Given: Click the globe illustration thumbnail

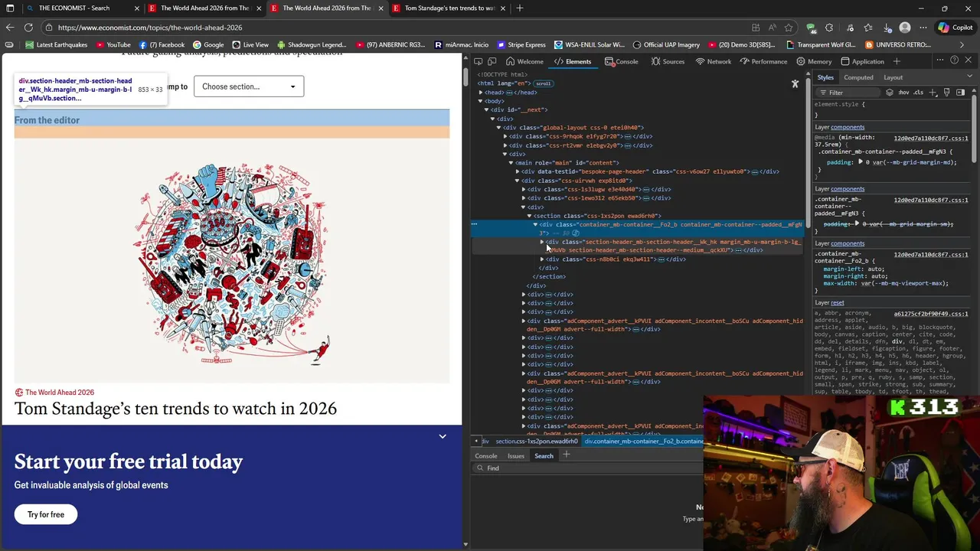Looking at the screenshot, I should [x=232, y=262].
